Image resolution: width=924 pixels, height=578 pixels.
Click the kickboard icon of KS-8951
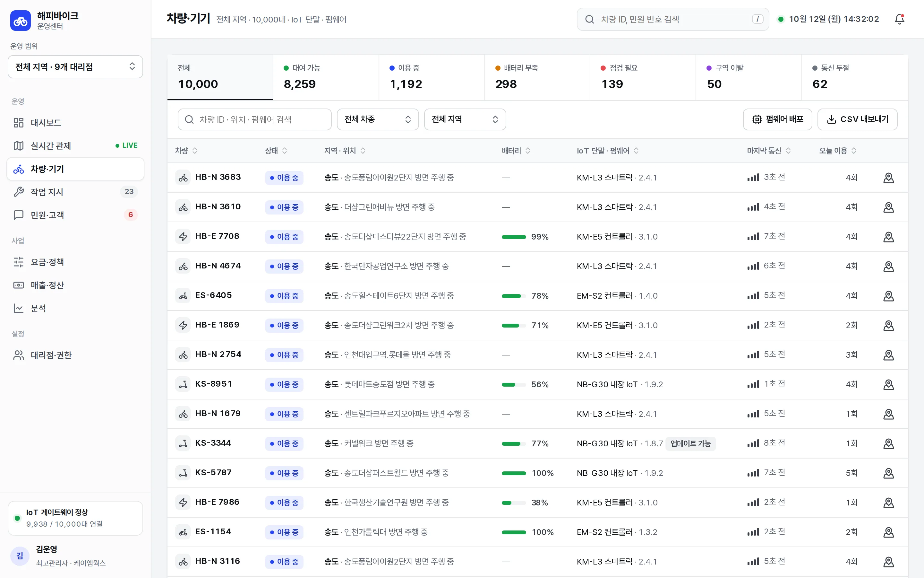coord(183,384)
